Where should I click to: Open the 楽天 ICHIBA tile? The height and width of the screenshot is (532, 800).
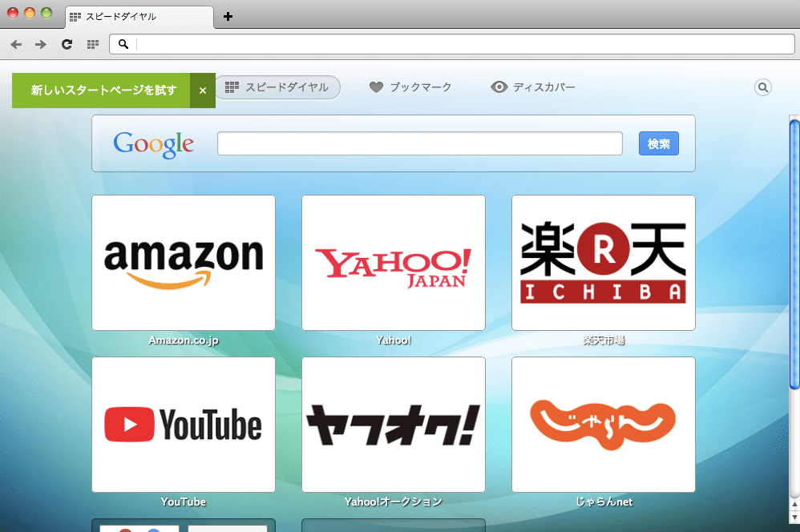pyautogui.click(x=604, y=263)
